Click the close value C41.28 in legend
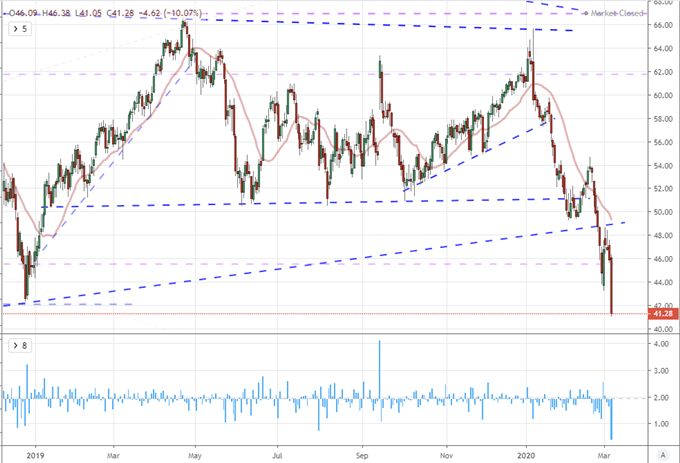Screen dimensions: 680x463 click(120, 13)
